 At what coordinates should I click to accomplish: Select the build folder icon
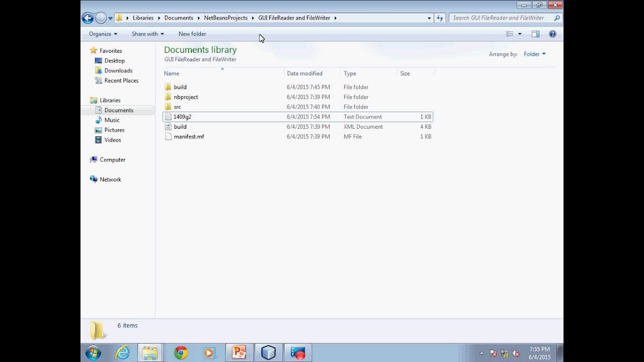click(x=168, y=87)
